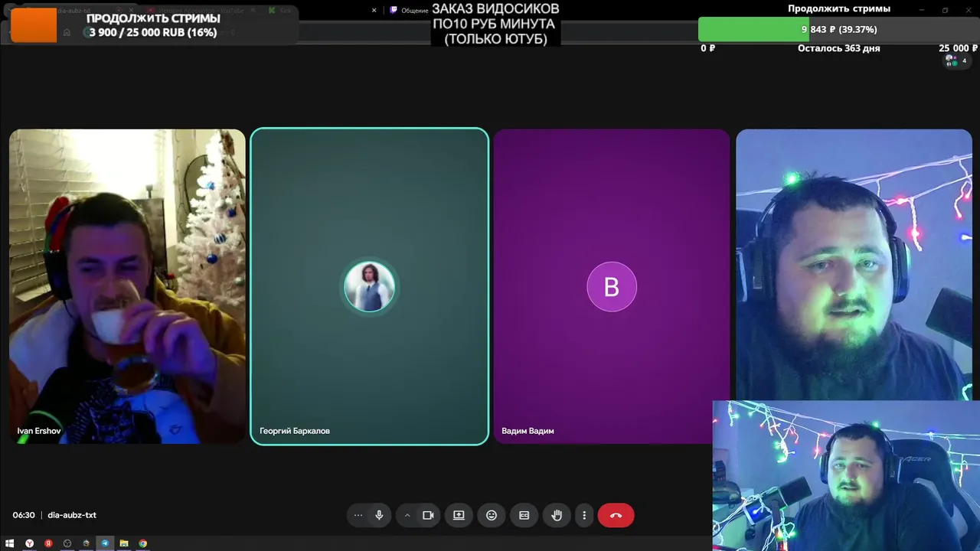Open Yandex Browser from the taskbar
The image size is (980, 551).
point(29,543)
